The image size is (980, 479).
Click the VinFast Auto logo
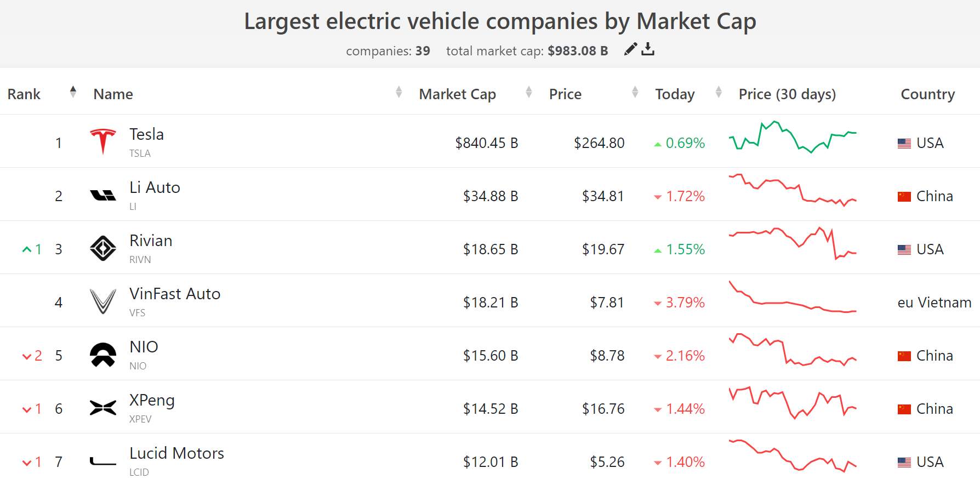click(103, 301)
